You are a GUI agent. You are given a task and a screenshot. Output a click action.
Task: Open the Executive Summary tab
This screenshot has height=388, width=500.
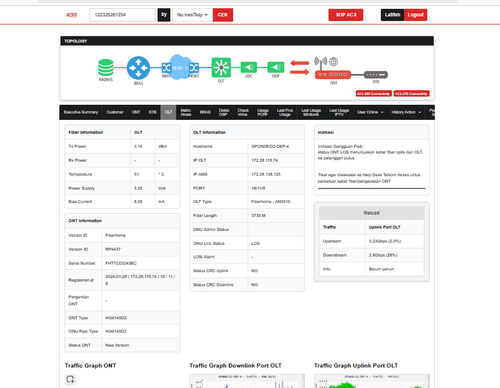click(81, 112)
